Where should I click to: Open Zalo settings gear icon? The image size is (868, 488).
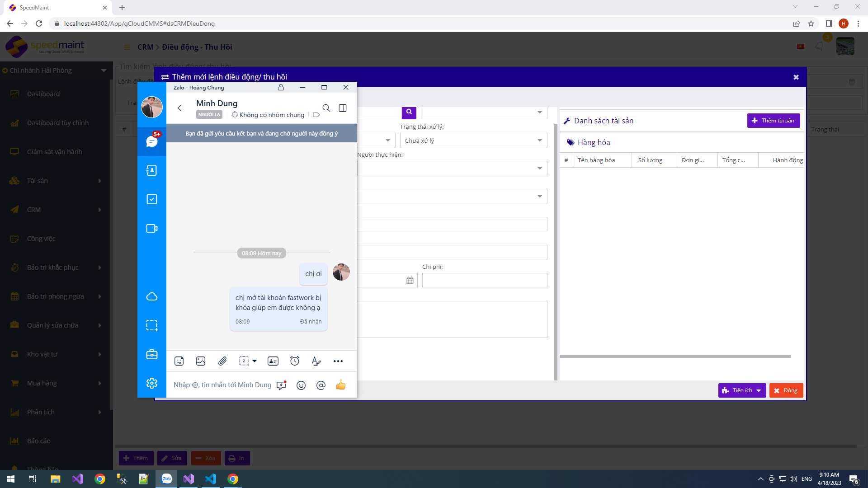152,383
